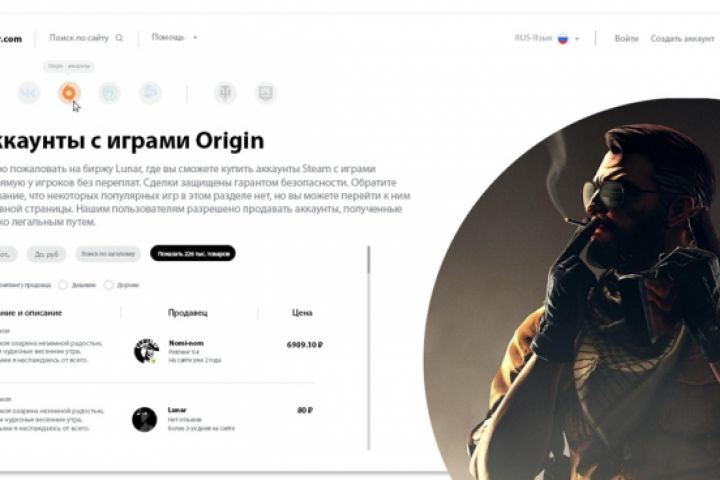Open the Lunar seller avatar
The width and height of the screenshot is (720, 480).
(x=145, y=419)
